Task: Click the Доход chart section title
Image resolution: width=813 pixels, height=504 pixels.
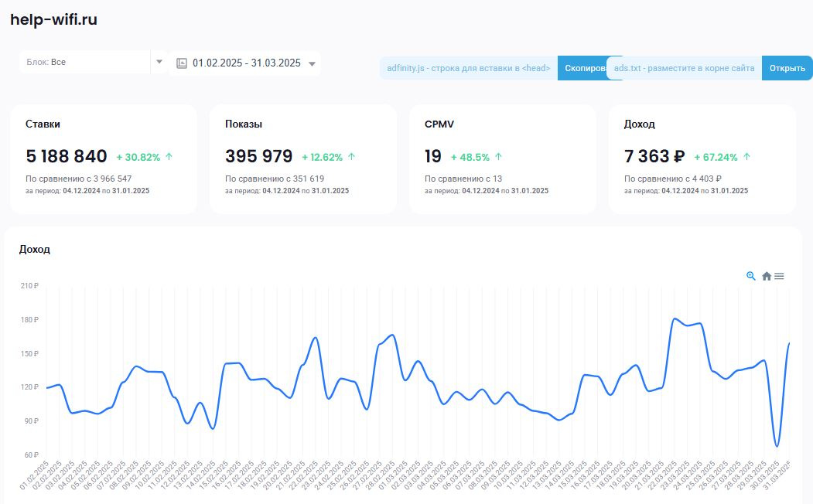Action: (x=34, y=249)
